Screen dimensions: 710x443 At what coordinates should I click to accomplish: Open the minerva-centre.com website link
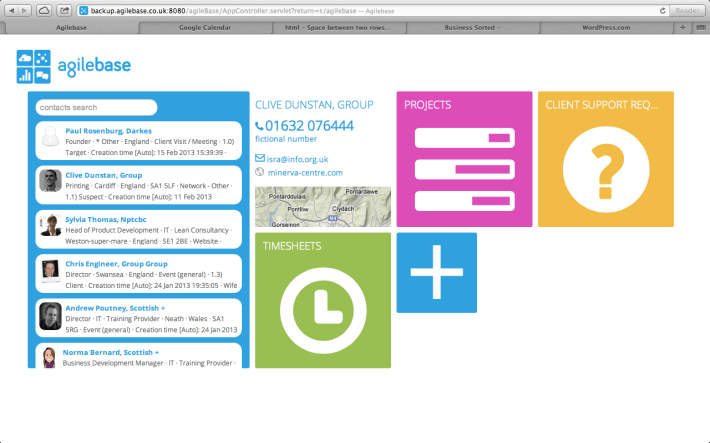click(x=305, y=173)
